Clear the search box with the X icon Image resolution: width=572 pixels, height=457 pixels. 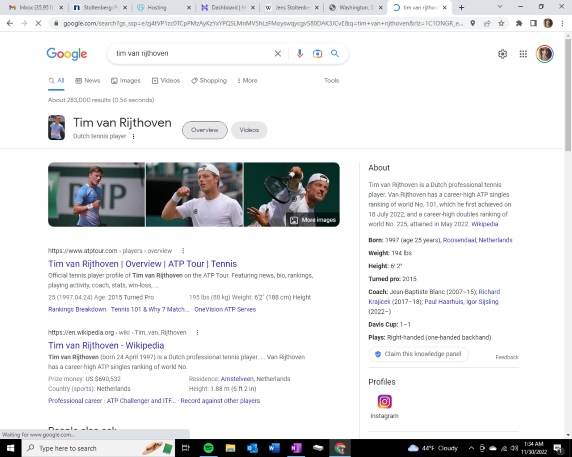(x=278, y=54)
